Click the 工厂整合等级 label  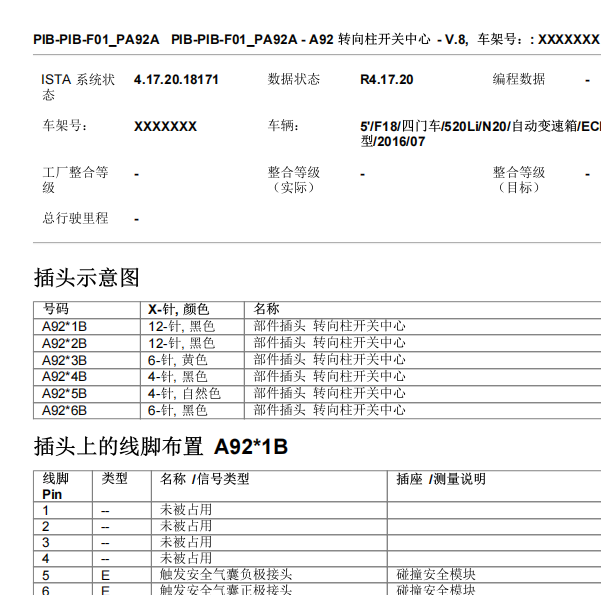[x=76, y=180]
